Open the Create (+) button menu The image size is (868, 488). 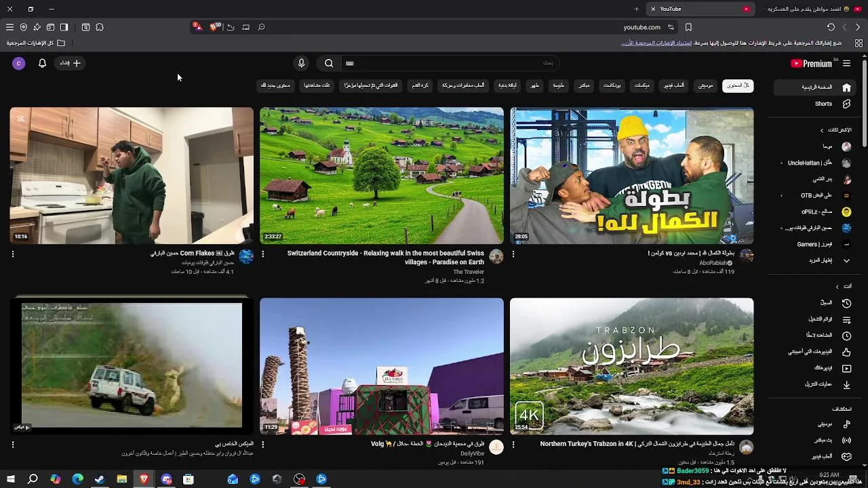[x=71, y=63]
